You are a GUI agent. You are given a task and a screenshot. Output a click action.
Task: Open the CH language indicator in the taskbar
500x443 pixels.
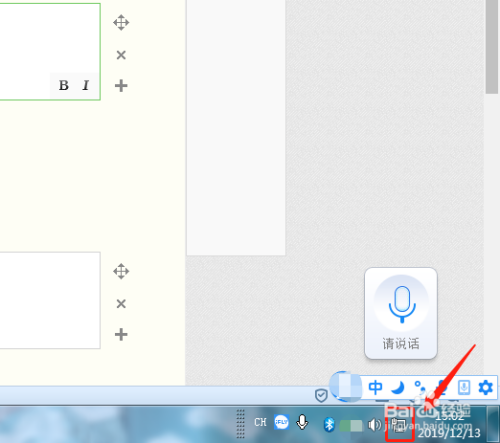point(260,422)
